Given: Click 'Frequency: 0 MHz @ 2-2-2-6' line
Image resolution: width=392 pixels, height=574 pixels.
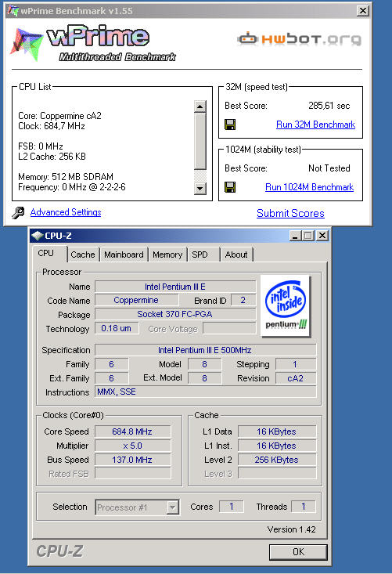Looking at the screenshot, I should 72,187.
